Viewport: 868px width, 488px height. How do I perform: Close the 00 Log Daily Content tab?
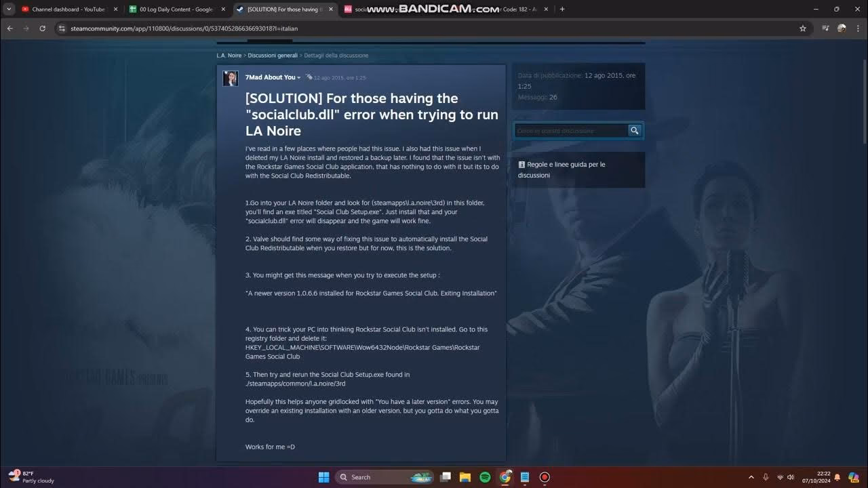tap(223, 9)
